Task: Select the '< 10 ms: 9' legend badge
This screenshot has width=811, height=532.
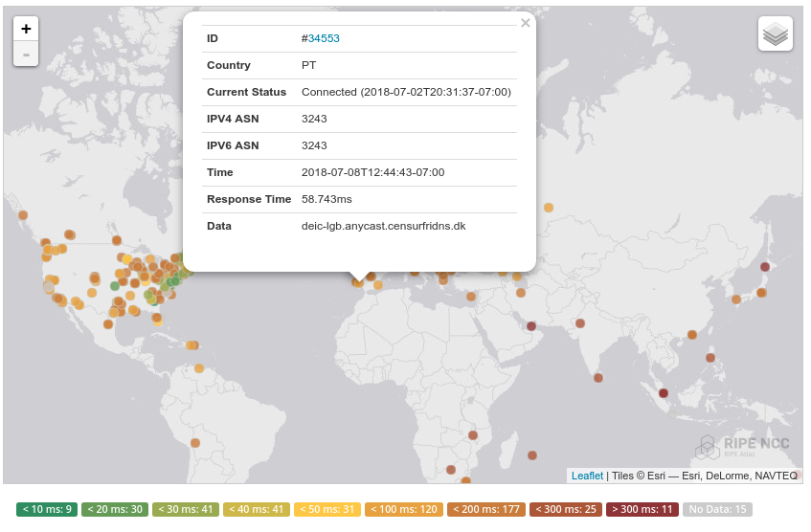Action: pos(47,509)
